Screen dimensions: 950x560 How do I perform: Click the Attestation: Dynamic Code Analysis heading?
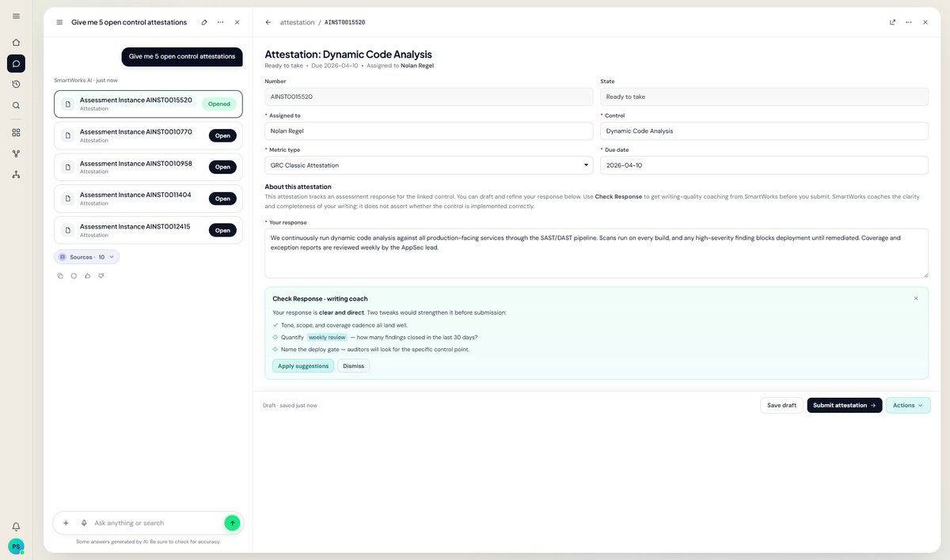pyautogui.click(x=348, y=55)
